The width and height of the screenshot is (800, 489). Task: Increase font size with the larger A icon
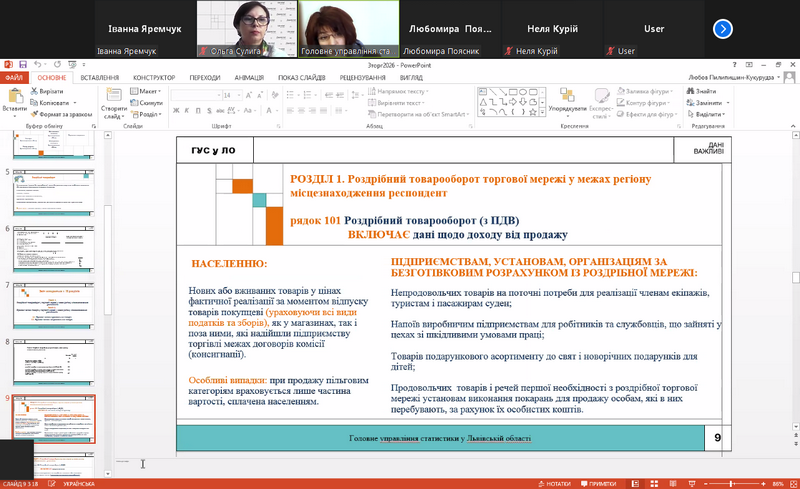pos(249,95)
